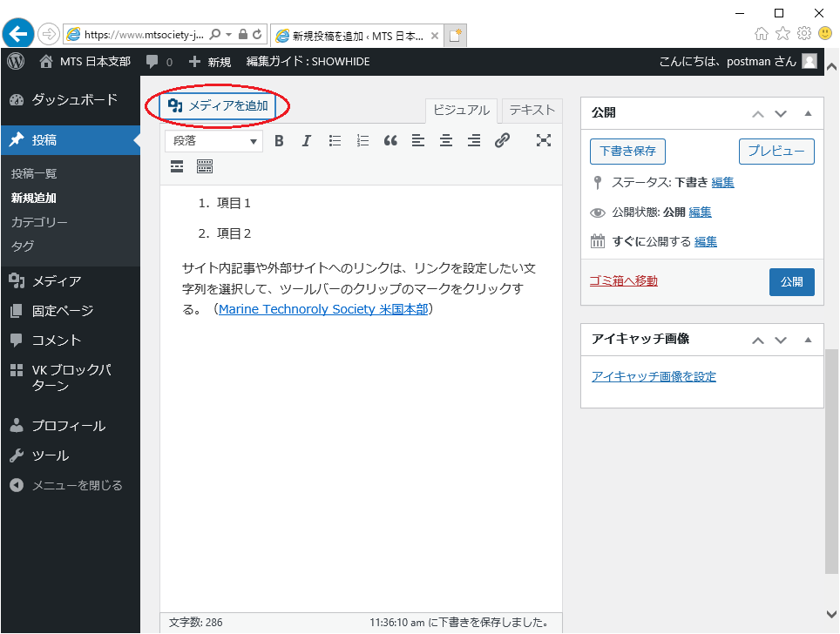Insert a numbered list
The height and width of the screenshot is (634, 840).
click(x=362, y=140)
